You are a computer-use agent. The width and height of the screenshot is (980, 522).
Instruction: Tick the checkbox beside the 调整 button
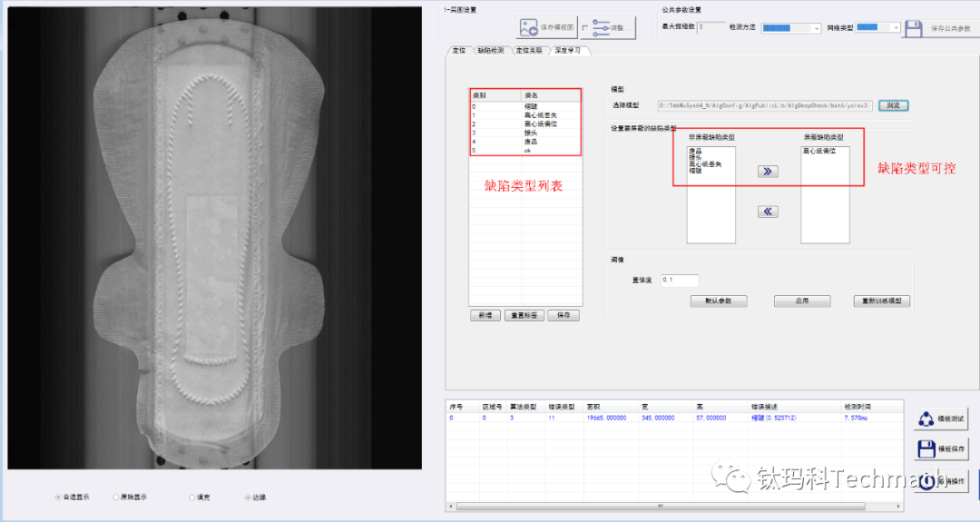584,28
